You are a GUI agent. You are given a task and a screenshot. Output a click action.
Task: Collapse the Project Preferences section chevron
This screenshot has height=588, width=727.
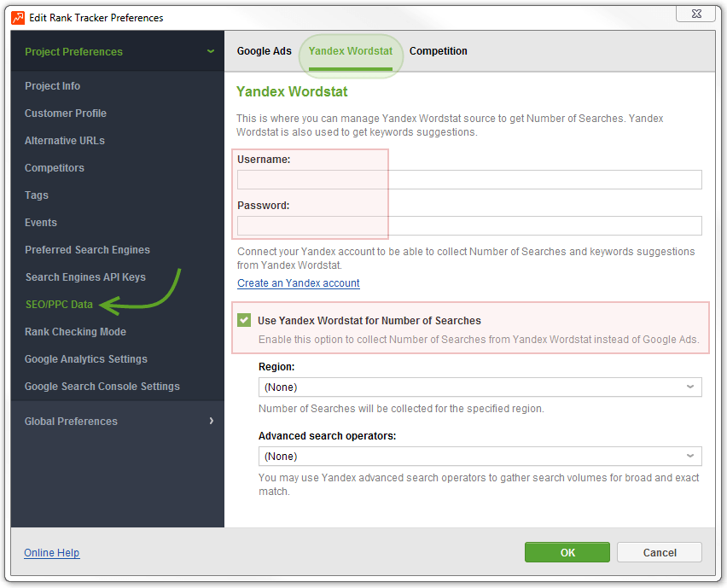(x=211, y=51)
